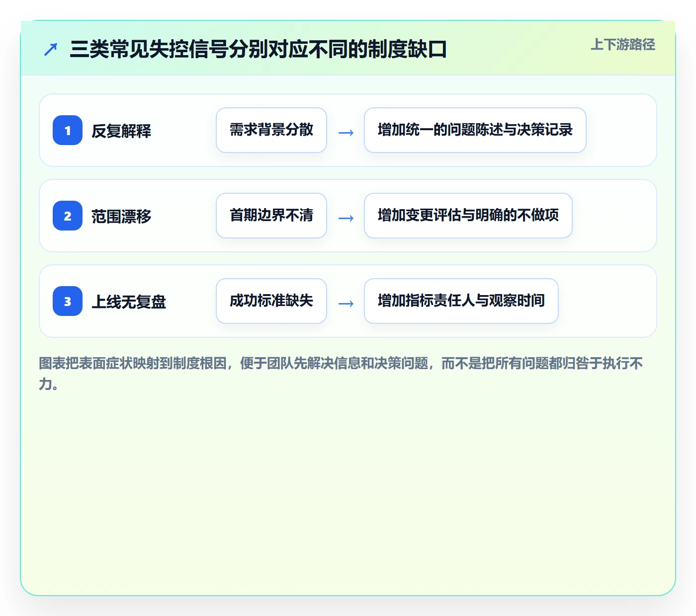The image size is (696, 616).
Task: Click the 增加指标责任人与观察时间 box
Action: click(461, 301)
